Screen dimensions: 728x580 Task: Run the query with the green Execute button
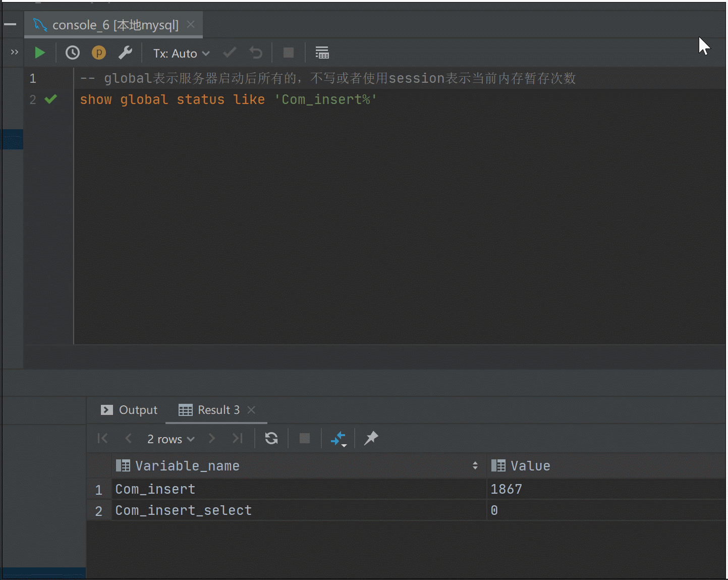point(39,52)
